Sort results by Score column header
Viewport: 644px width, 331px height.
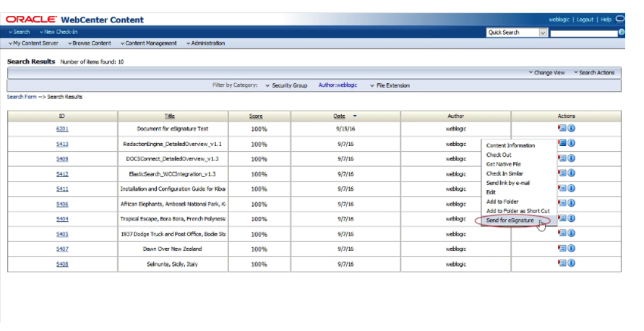tap(256, 116)
